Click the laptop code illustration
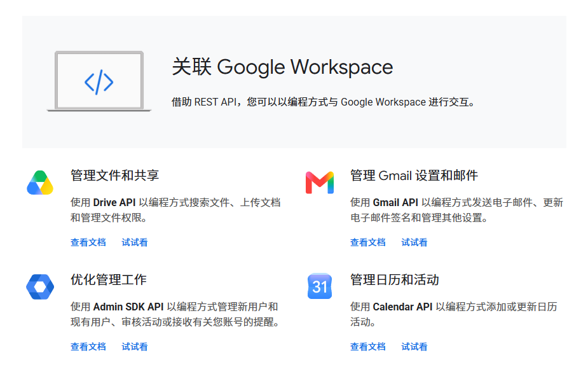 99,81
